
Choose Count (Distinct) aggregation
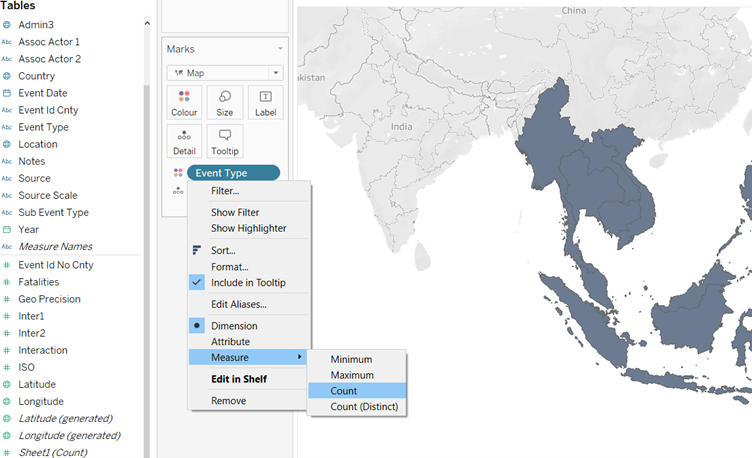pyautogui.click(x=356, y=407)
